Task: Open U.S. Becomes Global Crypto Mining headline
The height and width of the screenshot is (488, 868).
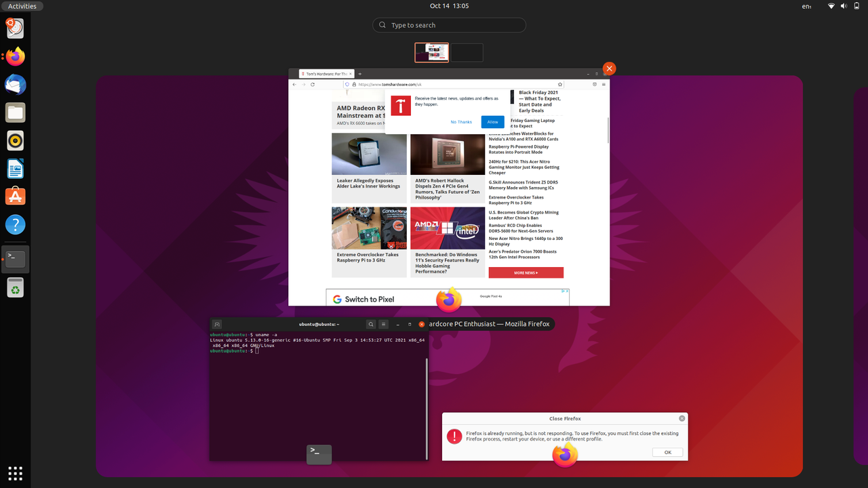Action: (x=524, y=215)
